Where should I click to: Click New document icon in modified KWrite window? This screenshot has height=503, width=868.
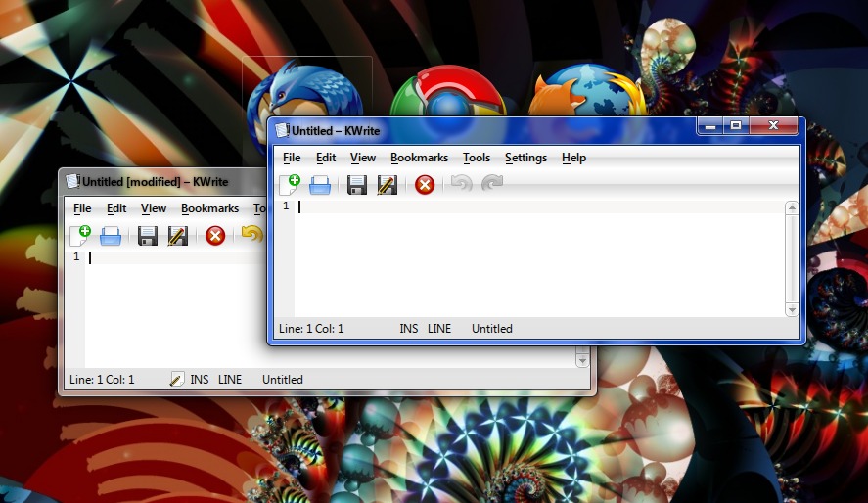(80, 235)
